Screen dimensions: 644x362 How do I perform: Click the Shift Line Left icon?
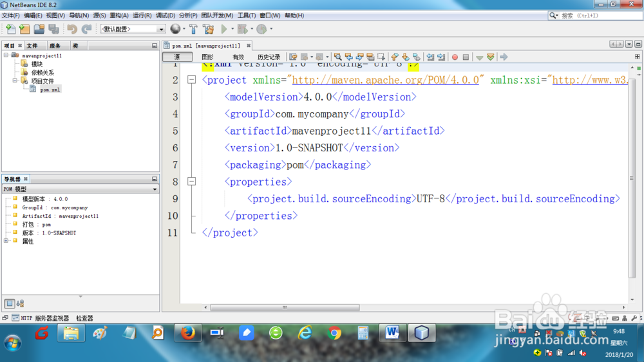[430, 57]
